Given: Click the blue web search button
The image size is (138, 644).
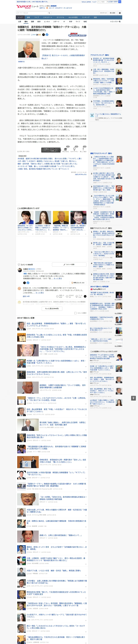Looking at the screenshot, I should tap(120, 2).
